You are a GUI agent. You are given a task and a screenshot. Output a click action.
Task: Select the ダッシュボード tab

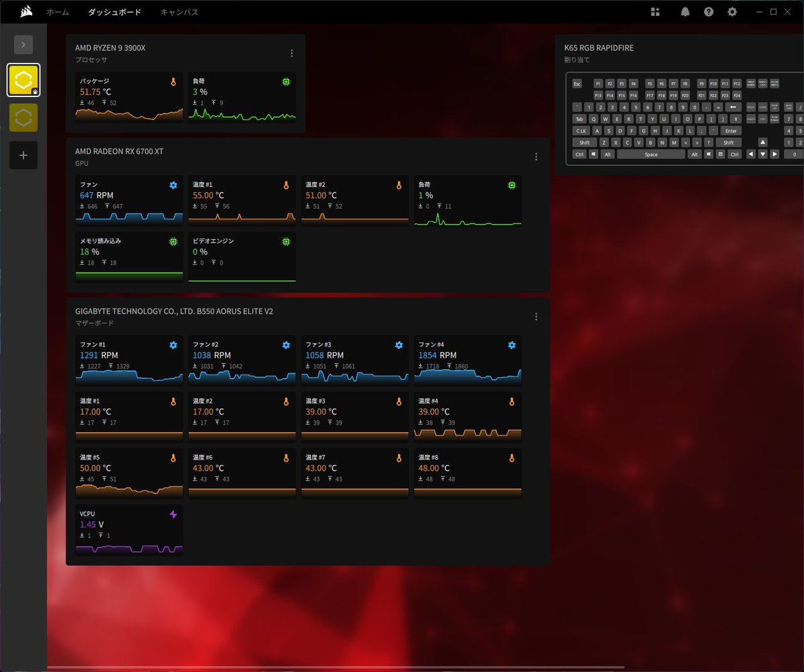114,12
